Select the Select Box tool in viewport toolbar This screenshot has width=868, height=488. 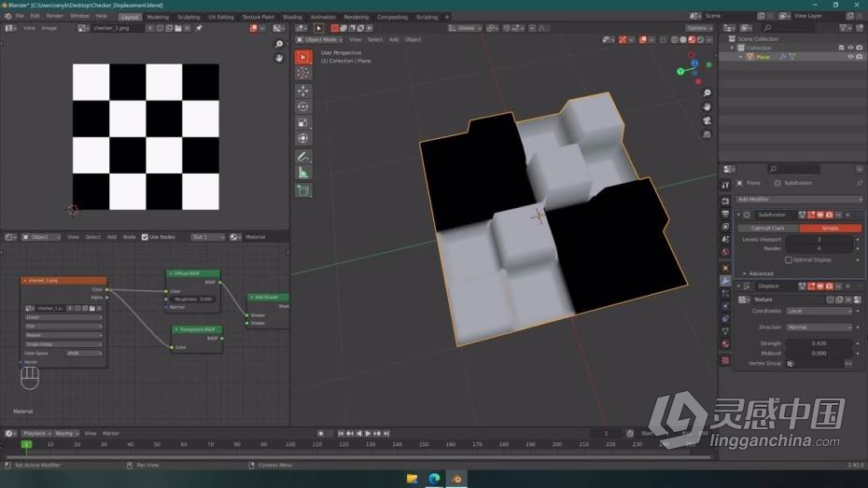(x=303, y=57)
